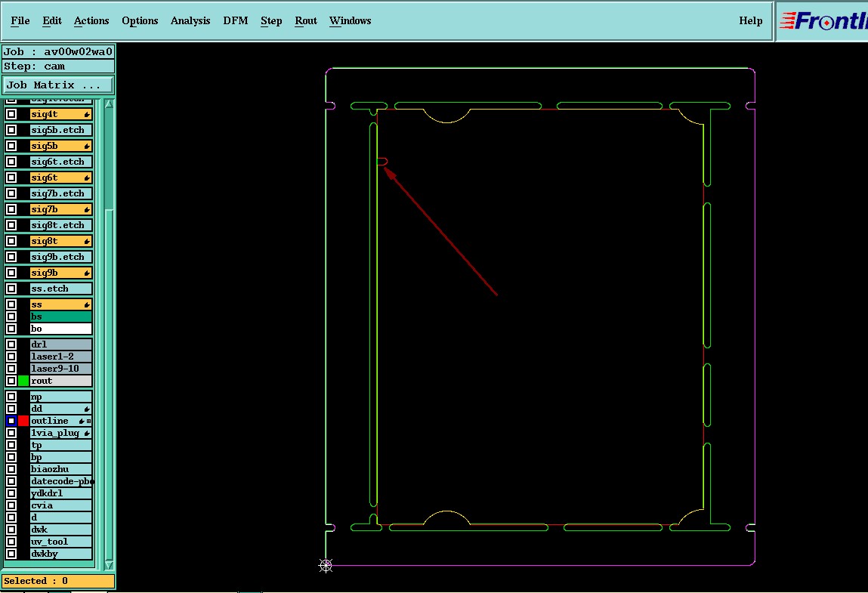This screenshot has width=868, height=593.
Task: Click the Selected : 0 status field
Action: [x=58, y=581]
